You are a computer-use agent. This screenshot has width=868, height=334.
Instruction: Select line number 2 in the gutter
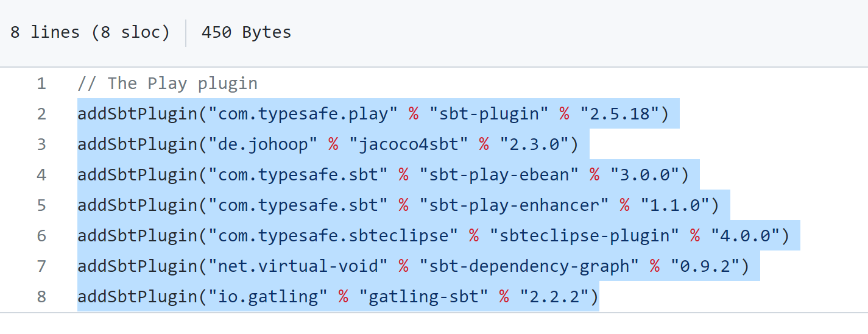(x=41, y=114)
